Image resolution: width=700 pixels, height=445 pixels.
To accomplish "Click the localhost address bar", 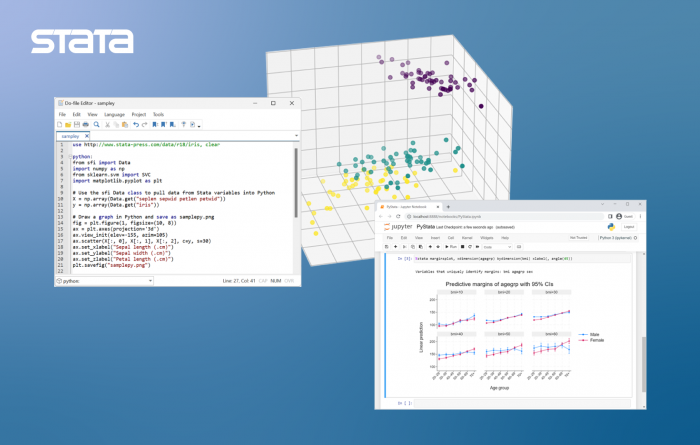I will point(503,216).
